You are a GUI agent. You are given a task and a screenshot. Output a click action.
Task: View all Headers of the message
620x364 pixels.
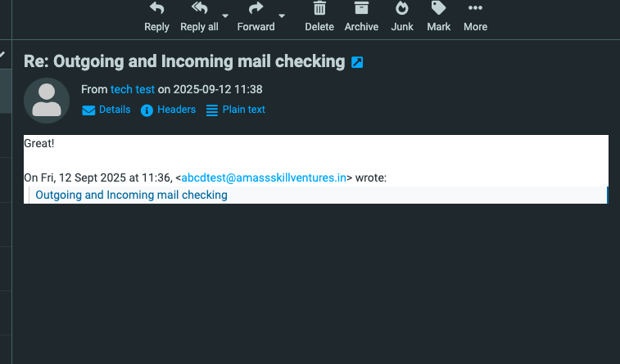(x=169, y=110)
